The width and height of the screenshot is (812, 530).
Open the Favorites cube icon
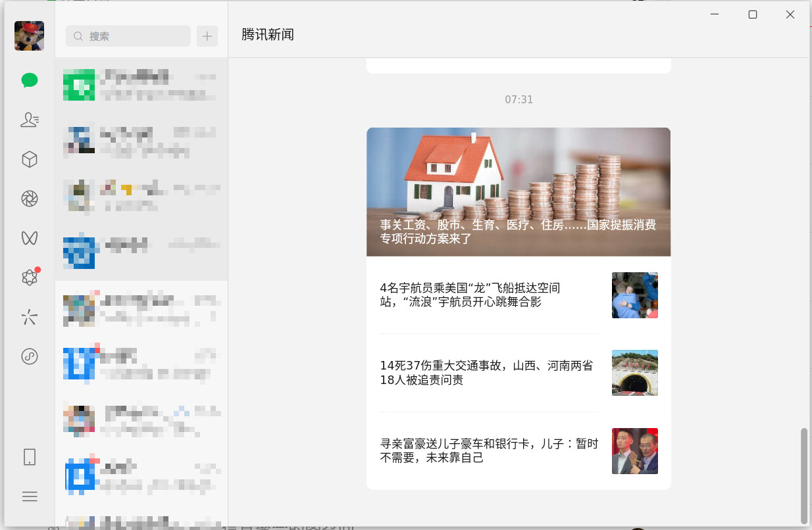[30, 159]
